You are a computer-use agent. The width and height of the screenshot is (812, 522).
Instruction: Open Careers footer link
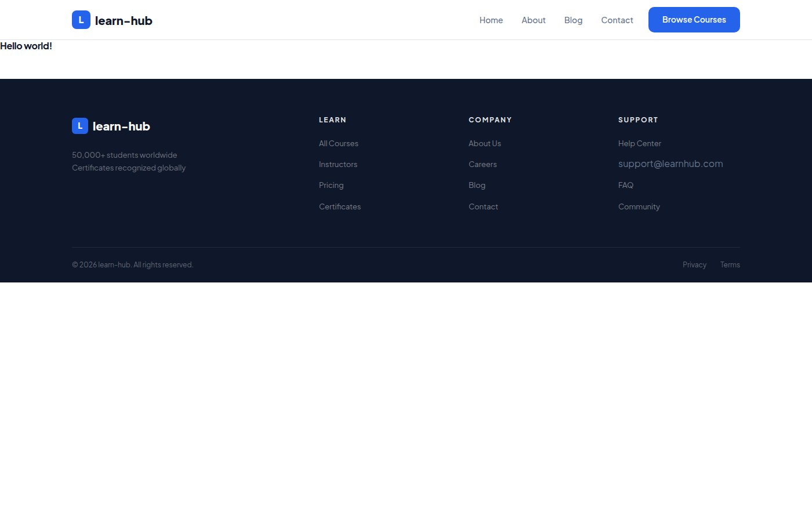[483, 164]
